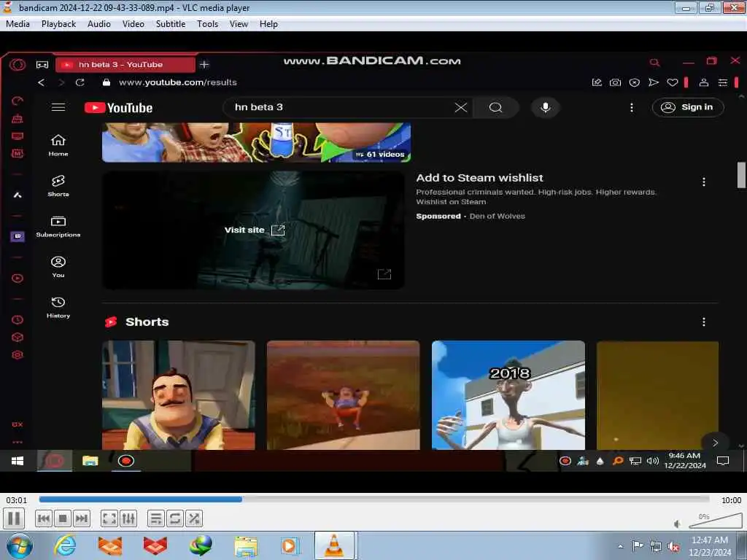This screenshot has height=560, width=747.
Task: Open the Help menu
Action: pos(268,24)
